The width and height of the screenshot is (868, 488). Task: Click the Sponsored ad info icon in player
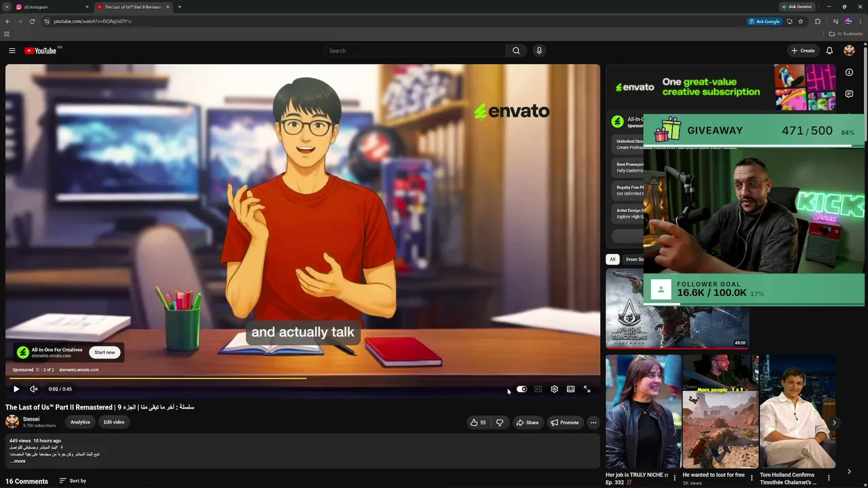tap(37, 370)
